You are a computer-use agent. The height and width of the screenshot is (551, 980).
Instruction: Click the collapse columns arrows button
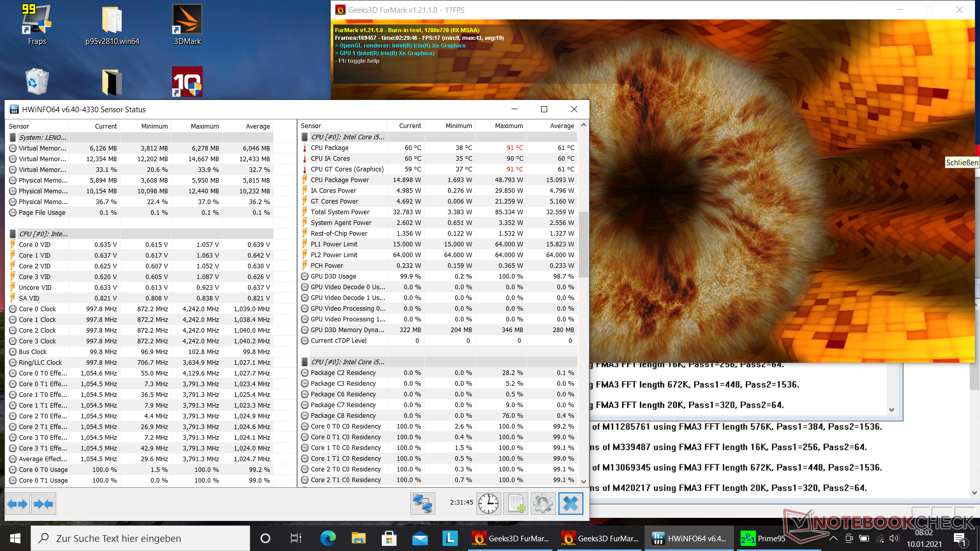pyautogui.click(x=43, y=504)
